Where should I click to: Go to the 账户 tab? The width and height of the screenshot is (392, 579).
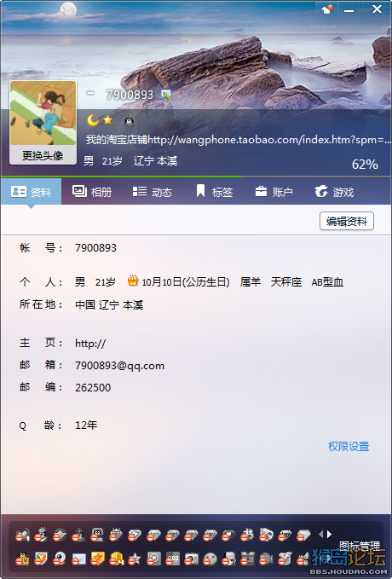click(x=274, y=192)
